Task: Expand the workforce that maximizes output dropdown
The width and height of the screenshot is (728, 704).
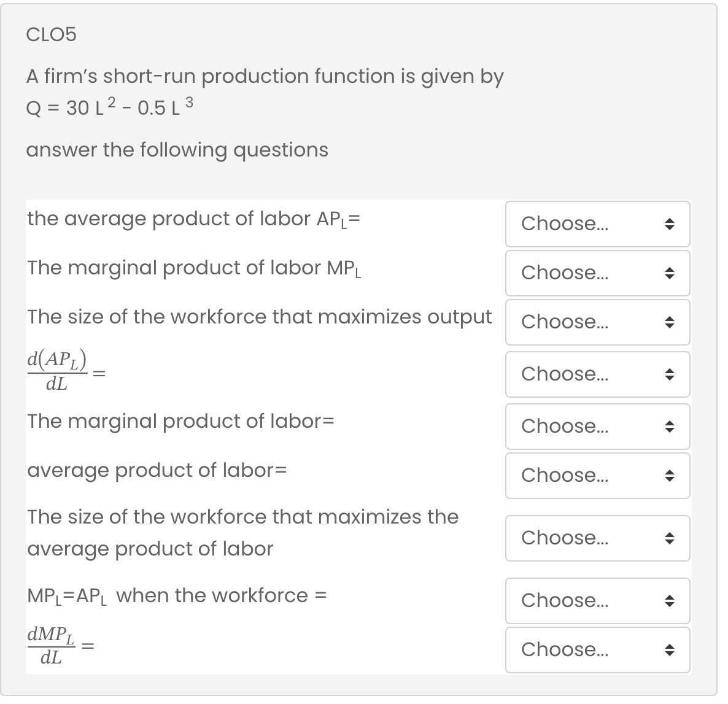Action: point(597,322)
